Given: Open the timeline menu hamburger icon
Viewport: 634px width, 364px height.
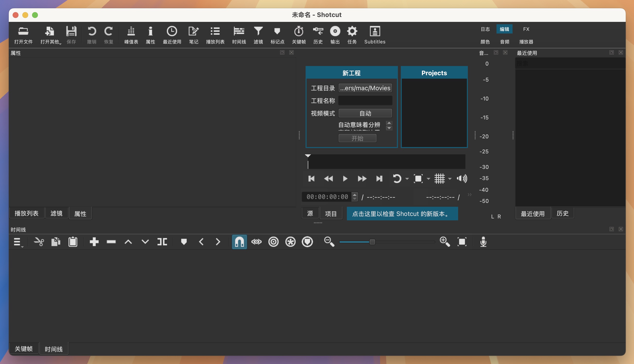Looking at the screenshot, I should click(18, 242).
